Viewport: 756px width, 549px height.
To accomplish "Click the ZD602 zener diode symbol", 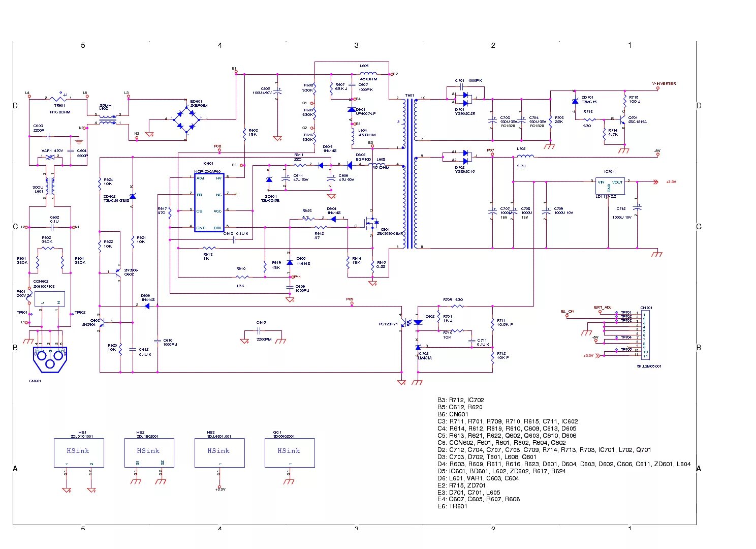I will pyautogui.click(x=133, y=196).
